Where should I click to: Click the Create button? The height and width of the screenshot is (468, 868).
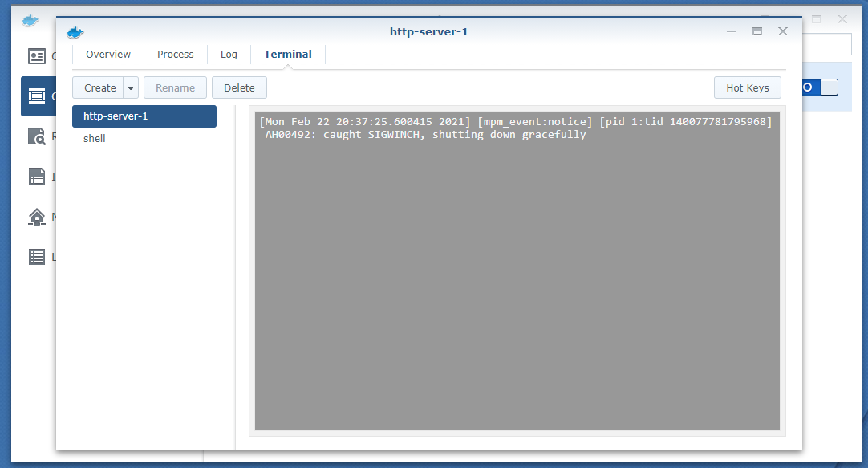click(99, 88)
